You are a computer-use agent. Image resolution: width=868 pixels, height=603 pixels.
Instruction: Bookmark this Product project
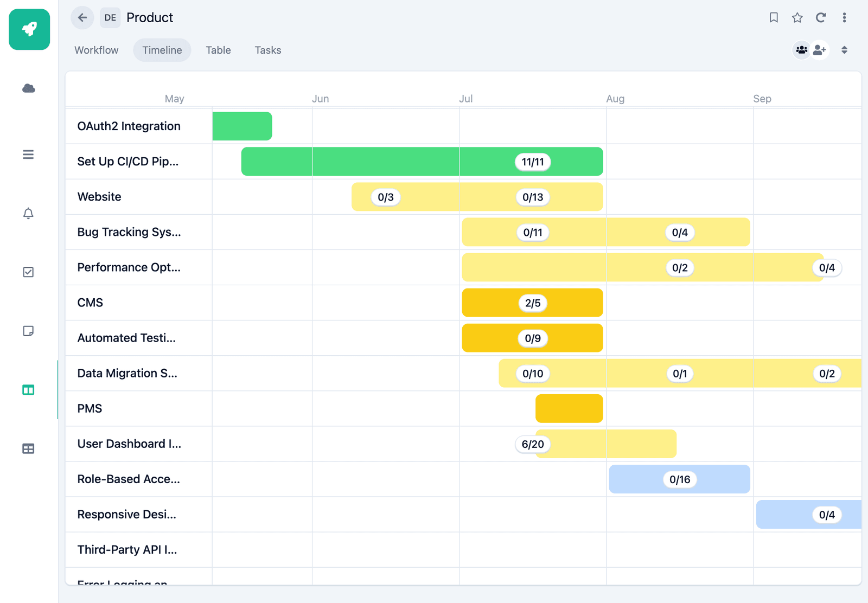pyautogui.click(x=774, y=17)
